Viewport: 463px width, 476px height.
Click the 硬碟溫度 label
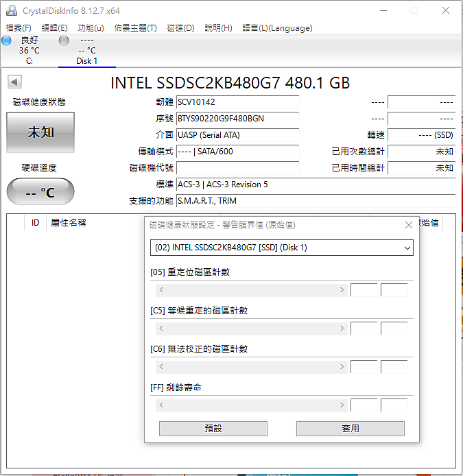(x=39, y=168)
